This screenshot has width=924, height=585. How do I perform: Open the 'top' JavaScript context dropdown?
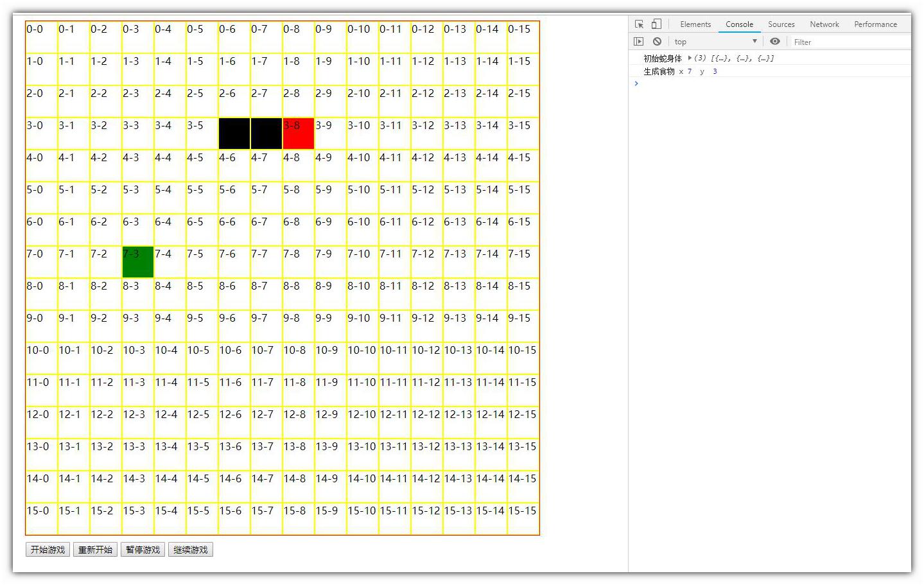[x=715, y=42]
